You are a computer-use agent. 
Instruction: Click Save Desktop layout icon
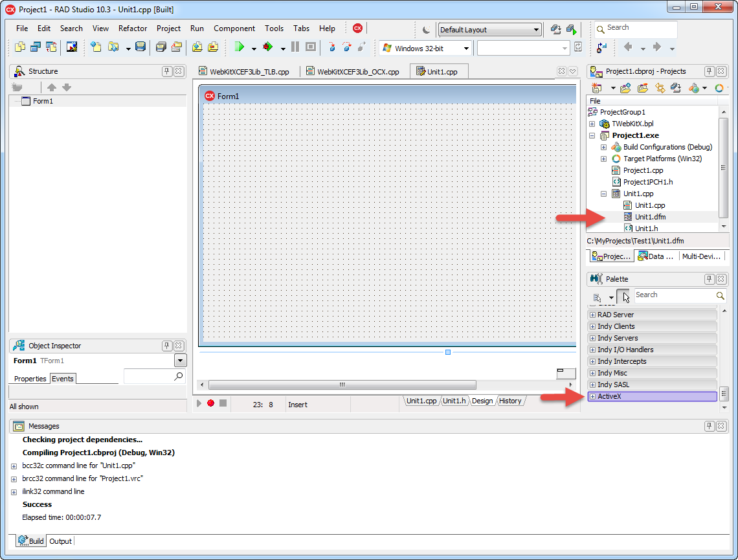[556, 30]
